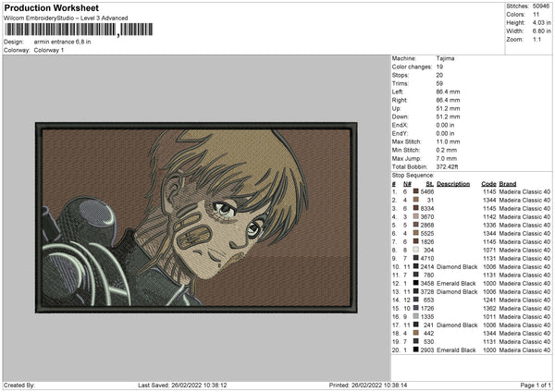Pick the black swatch in stop row 12
Image resolution: width=555 pixels, height=392 pixels.
point(416,283)
